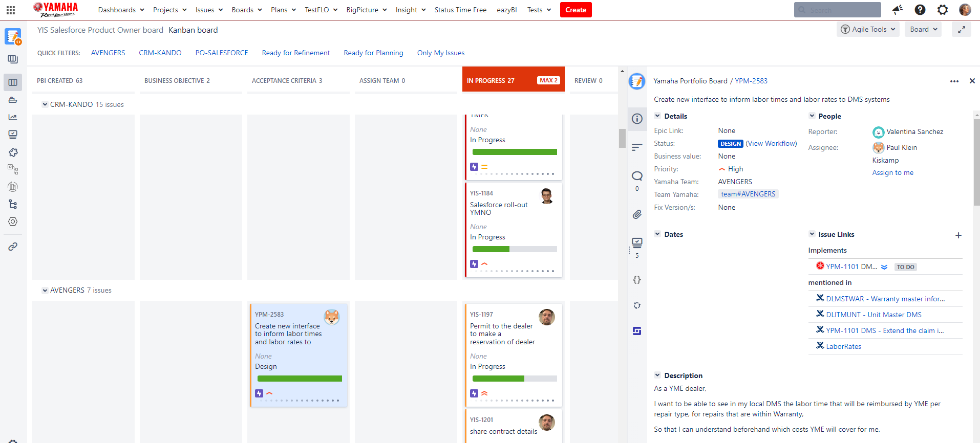980x443 pixels.
Task: Click the team#AVENGERS label
Action: [x=748, y=194]
